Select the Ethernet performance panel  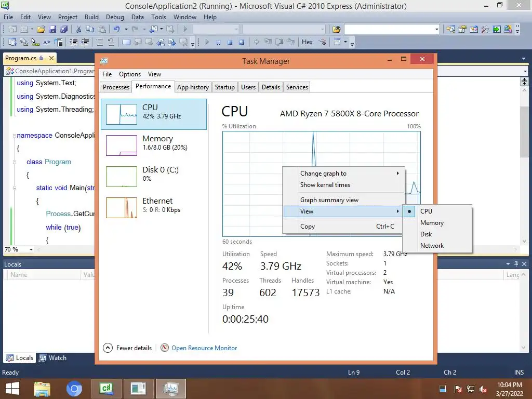pos(154,208)
